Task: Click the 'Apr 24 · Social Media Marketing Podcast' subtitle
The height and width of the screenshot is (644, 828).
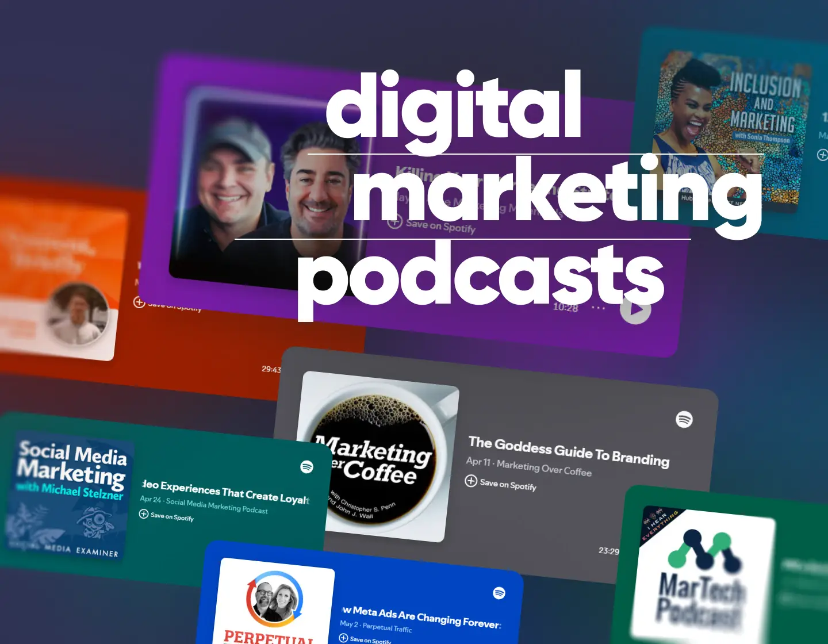Action: (x=204, y=505)
